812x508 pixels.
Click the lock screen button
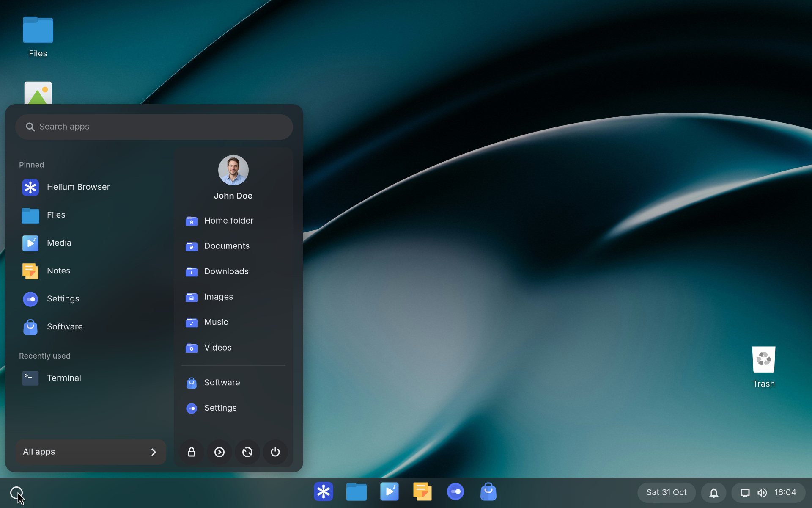point(192,452)
